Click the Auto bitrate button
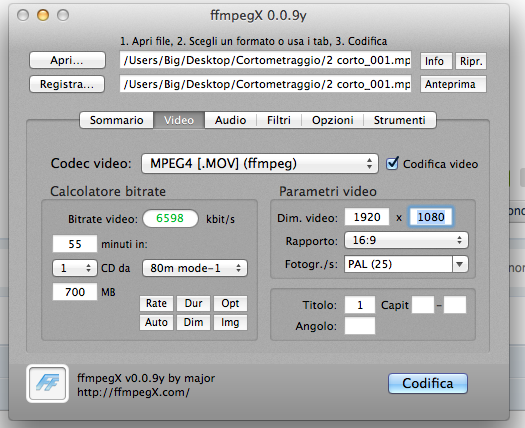The image size is (525, 428). point(156,322)
